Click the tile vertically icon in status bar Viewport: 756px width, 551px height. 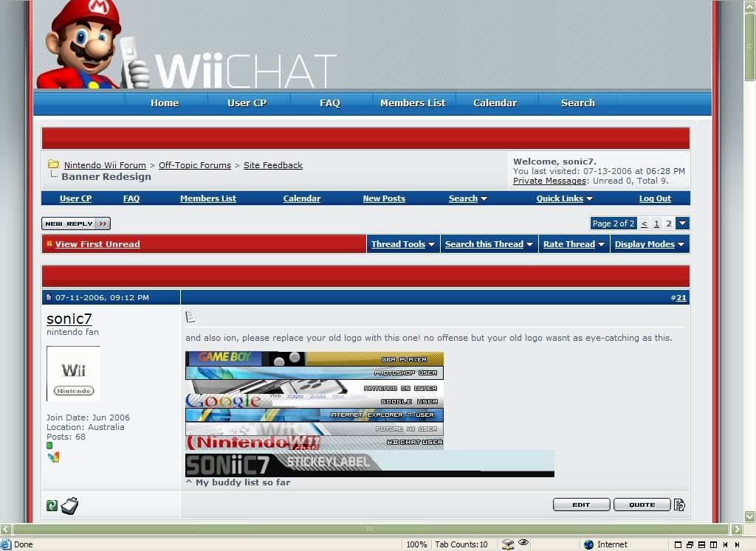point(714,545)
